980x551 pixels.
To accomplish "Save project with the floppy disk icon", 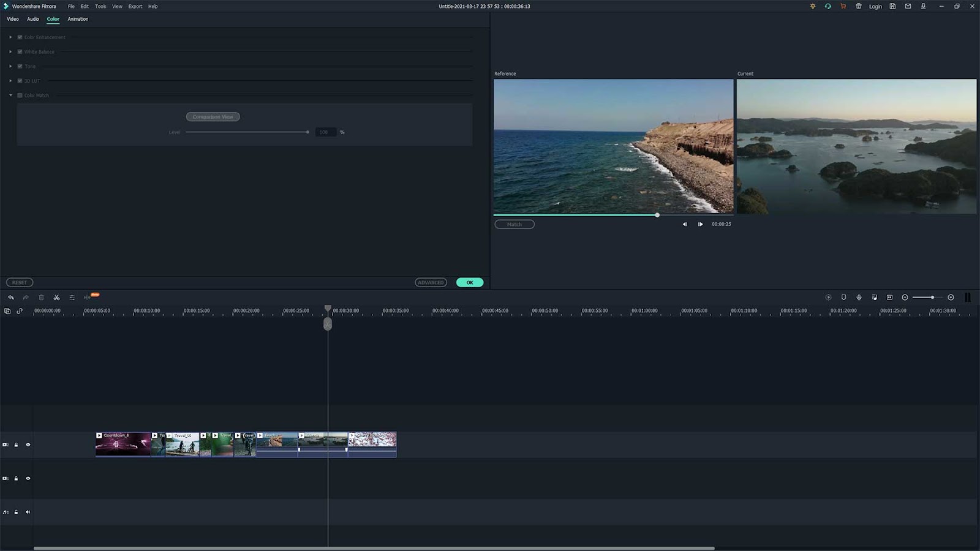I will click(x=892, y=6).
